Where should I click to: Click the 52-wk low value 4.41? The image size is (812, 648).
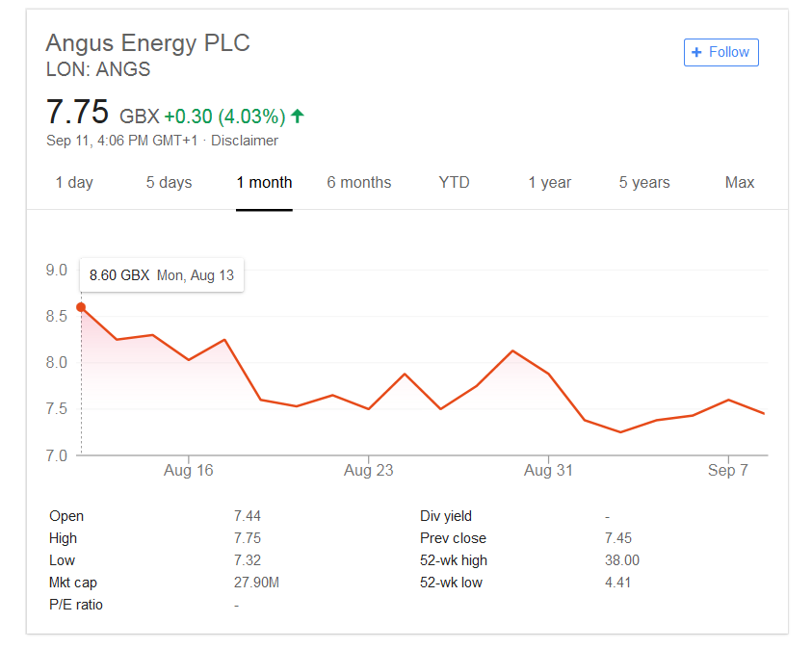click(617, 583)
